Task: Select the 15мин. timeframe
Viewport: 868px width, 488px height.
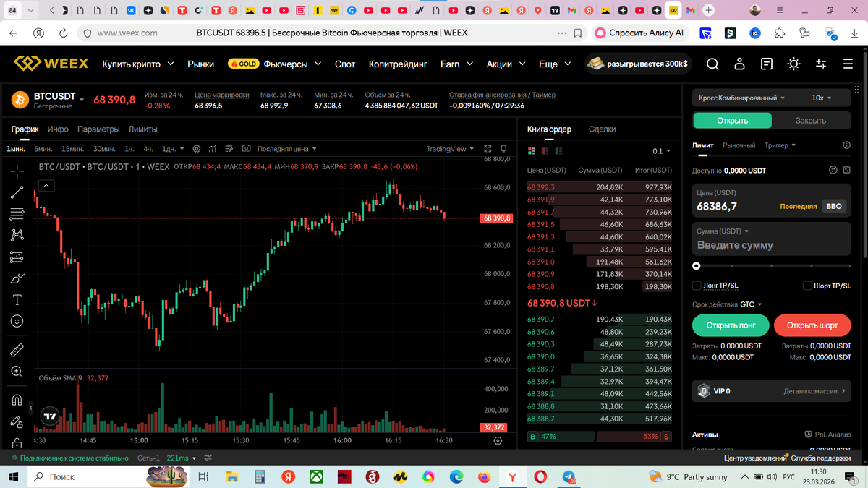Action: (x=72, y=149)
